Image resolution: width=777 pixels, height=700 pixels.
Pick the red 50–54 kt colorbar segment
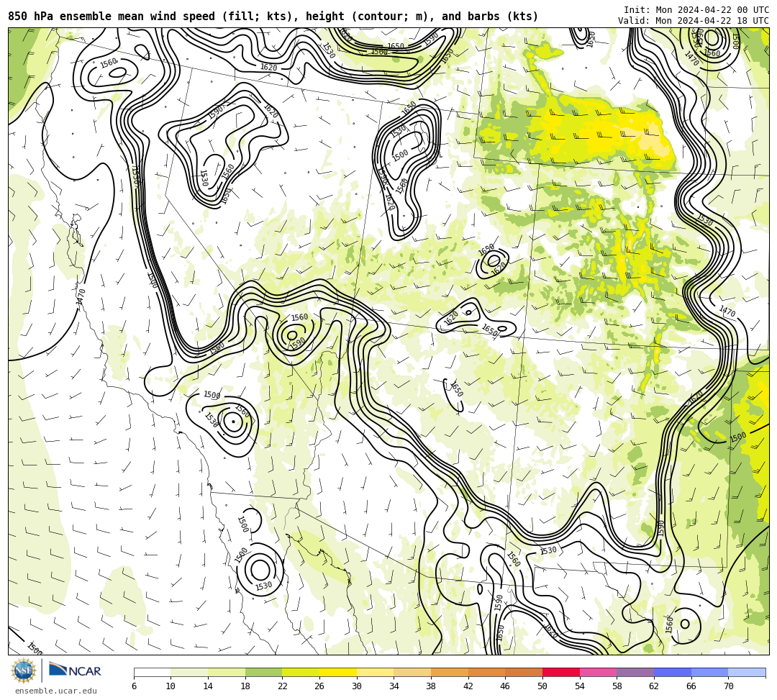(x=561, y=672)
